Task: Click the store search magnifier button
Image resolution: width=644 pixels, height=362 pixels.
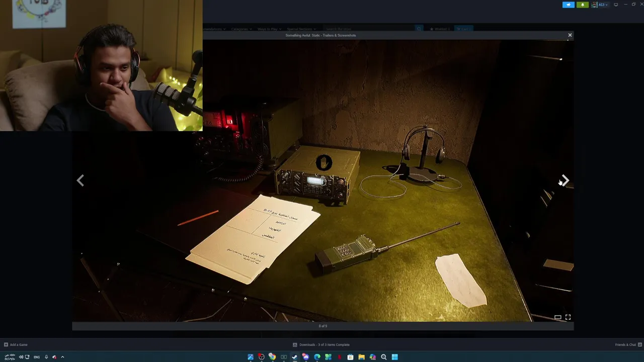Action: pos(419,29)
